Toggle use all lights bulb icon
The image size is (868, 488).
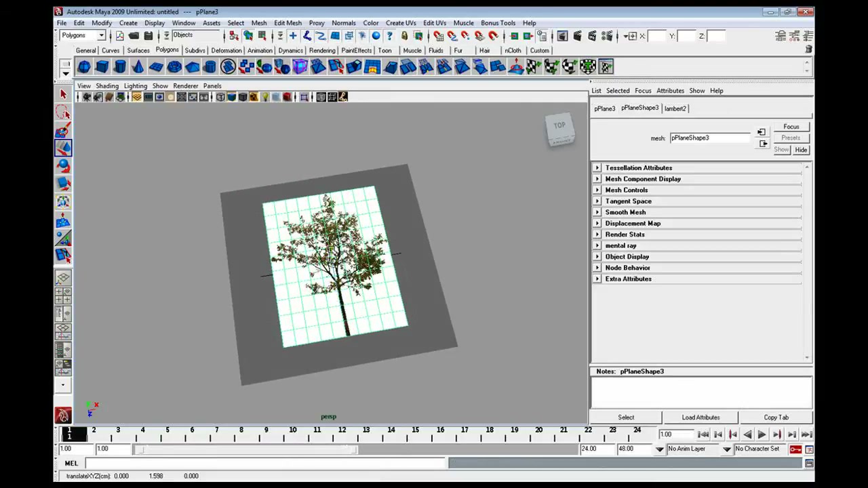click(264, 98)
